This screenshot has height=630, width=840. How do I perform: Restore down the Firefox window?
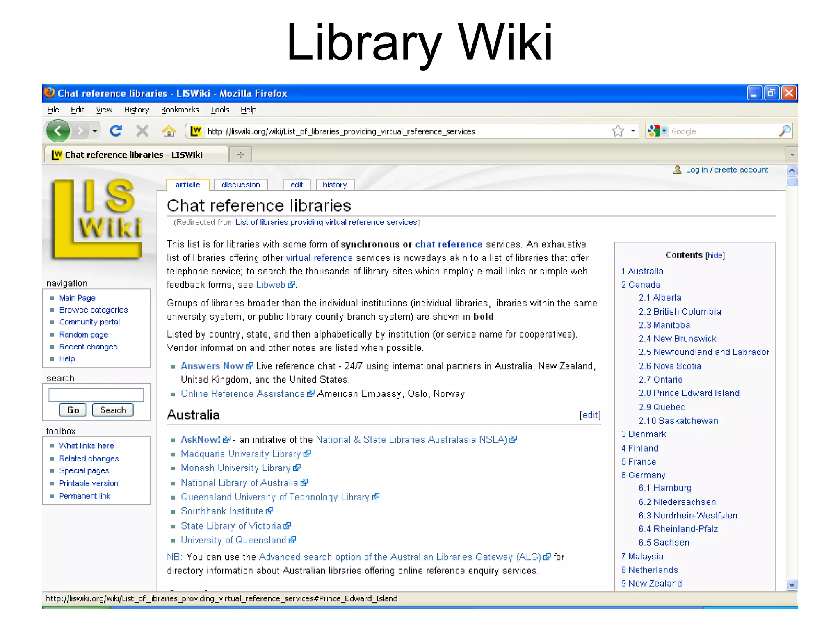point(772,93)
